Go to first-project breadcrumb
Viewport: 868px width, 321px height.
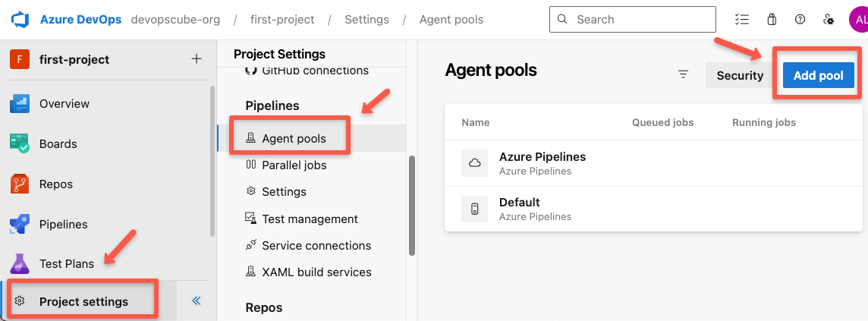point(282,20)
